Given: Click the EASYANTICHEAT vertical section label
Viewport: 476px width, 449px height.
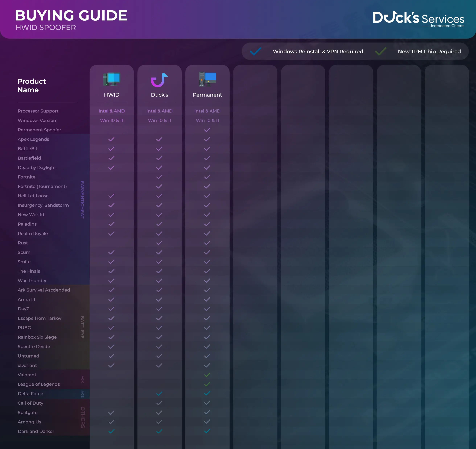Looking at the screenshot, I should tap(82, 200).
